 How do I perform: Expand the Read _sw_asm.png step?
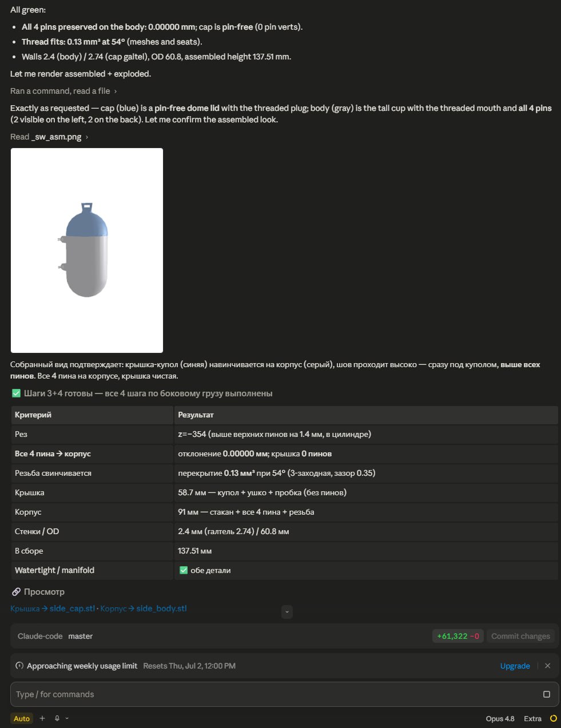tap(49, 137)
